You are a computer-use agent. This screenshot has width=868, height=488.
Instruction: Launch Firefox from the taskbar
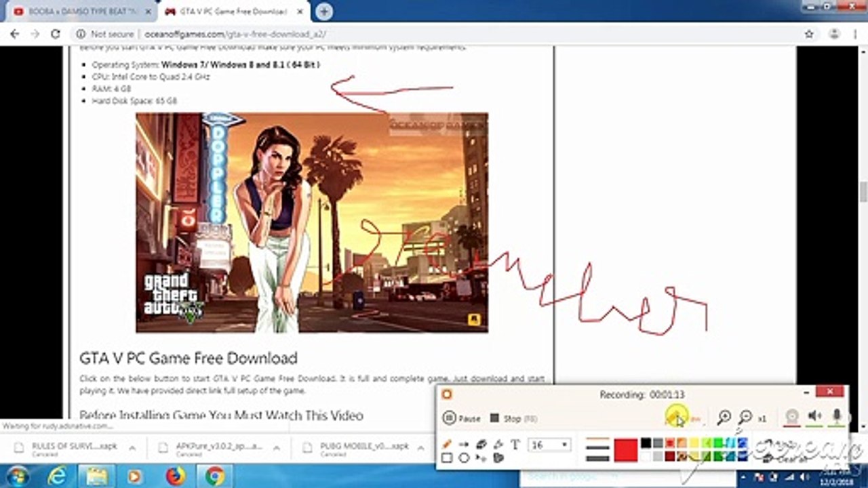[176, 476]
